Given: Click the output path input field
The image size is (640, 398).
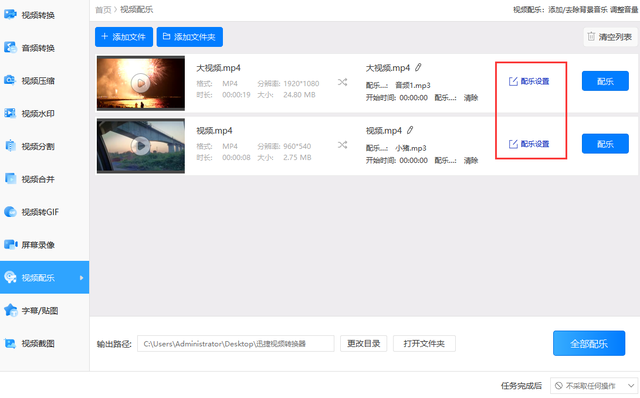Looking at the screenshot, I should (x=236, y=344).
